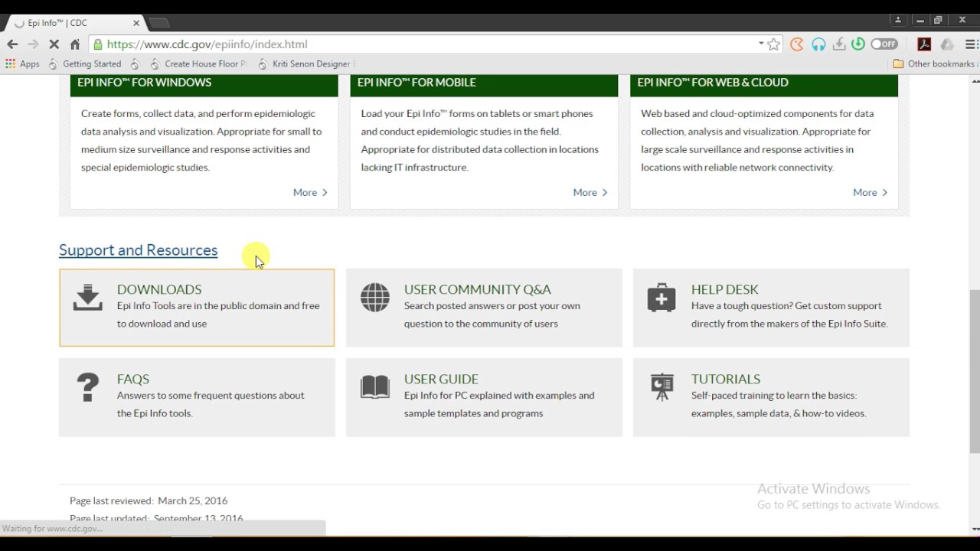The image size is (980, 551).
Task: Go back with the browser back arrow
Action: point(12,44)
